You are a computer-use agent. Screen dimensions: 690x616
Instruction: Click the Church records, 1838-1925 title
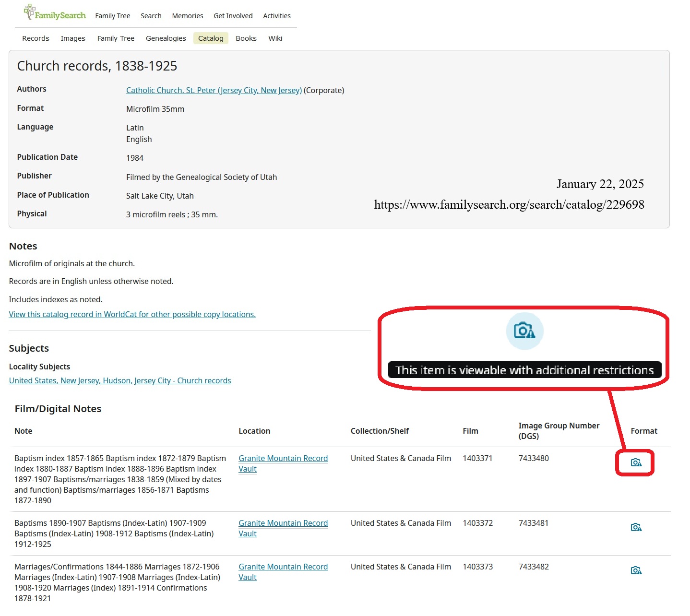pyautogui.click(x=97, y=66)
